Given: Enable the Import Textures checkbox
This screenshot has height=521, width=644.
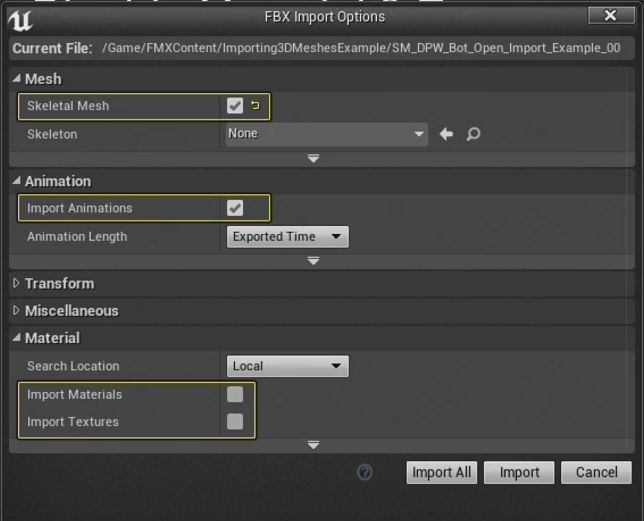Looking at the screenshot, I should click(235, 421).
